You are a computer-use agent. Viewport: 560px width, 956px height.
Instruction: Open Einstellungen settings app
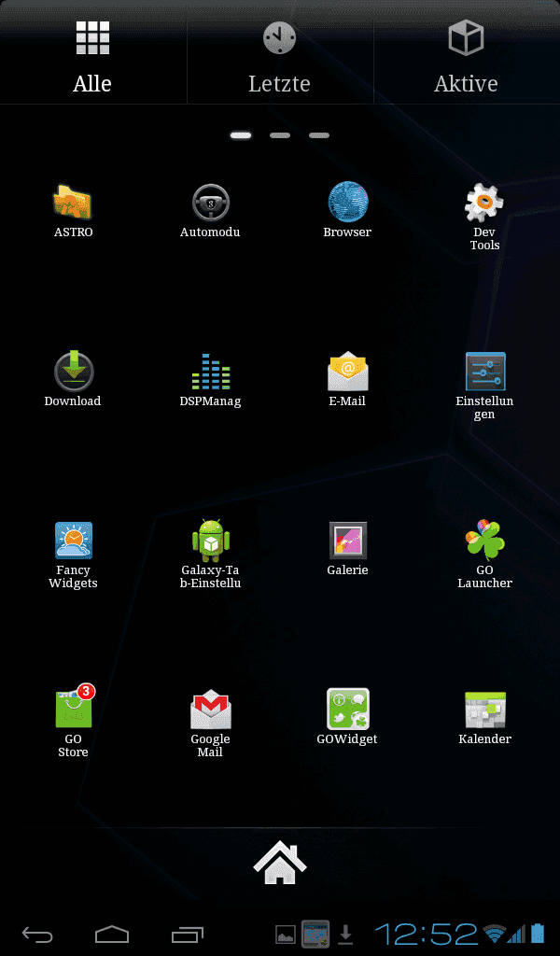tap(485, 372)
